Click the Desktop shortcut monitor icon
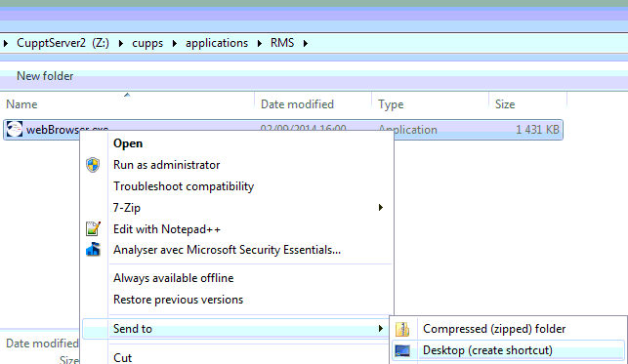 coord(402,350)
